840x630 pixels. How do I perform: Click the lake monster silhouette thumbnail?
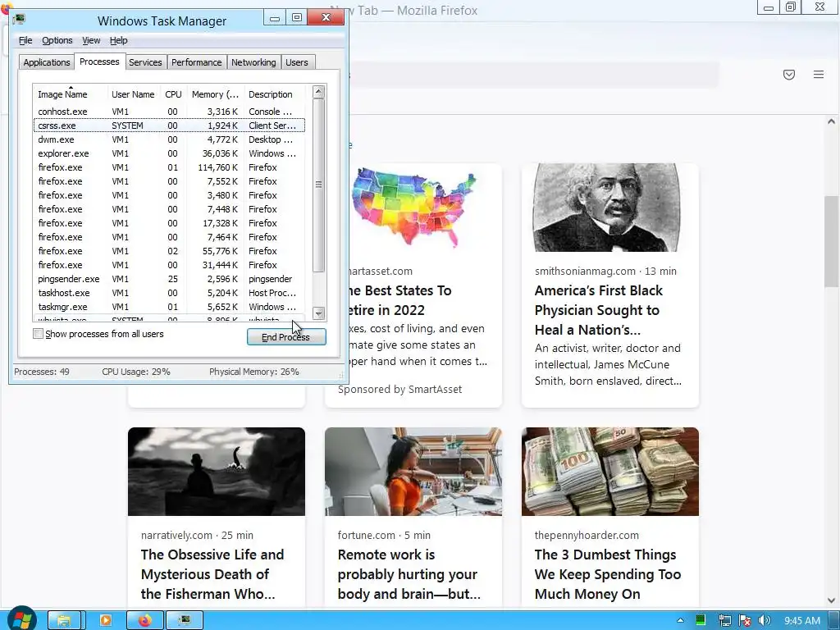click(217, 472)
